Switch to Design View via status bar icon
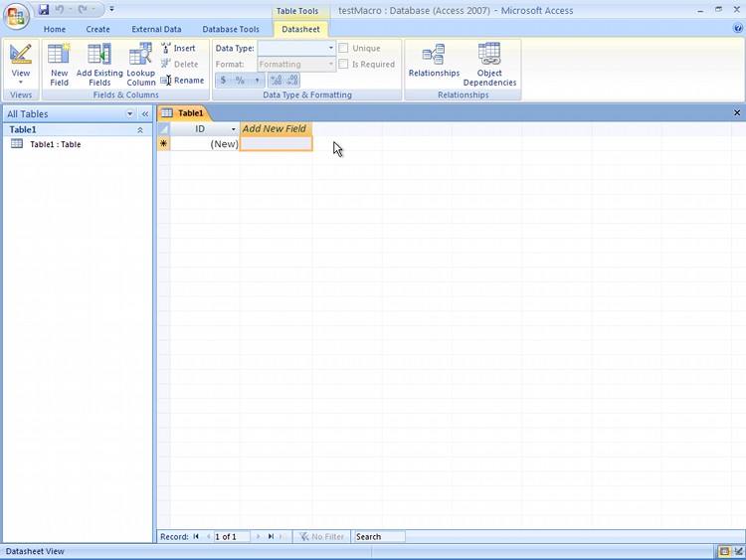Screen dimensions: 746x560 point(738,551)
